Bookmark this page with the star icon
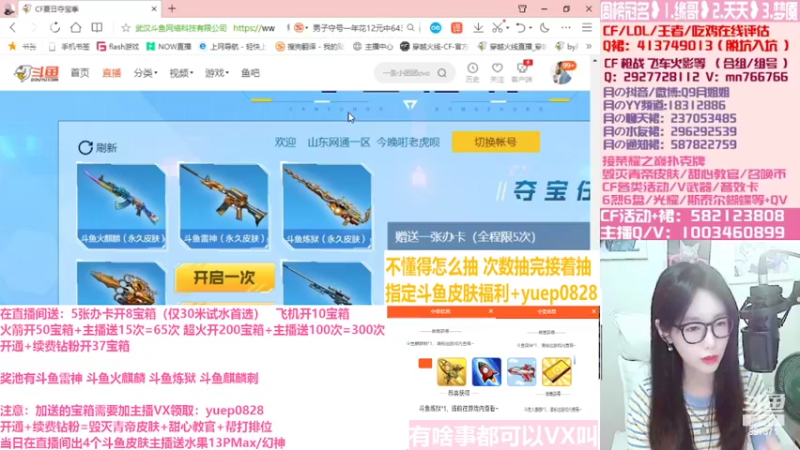The image size is (800, 450). [x=126, y=28]
